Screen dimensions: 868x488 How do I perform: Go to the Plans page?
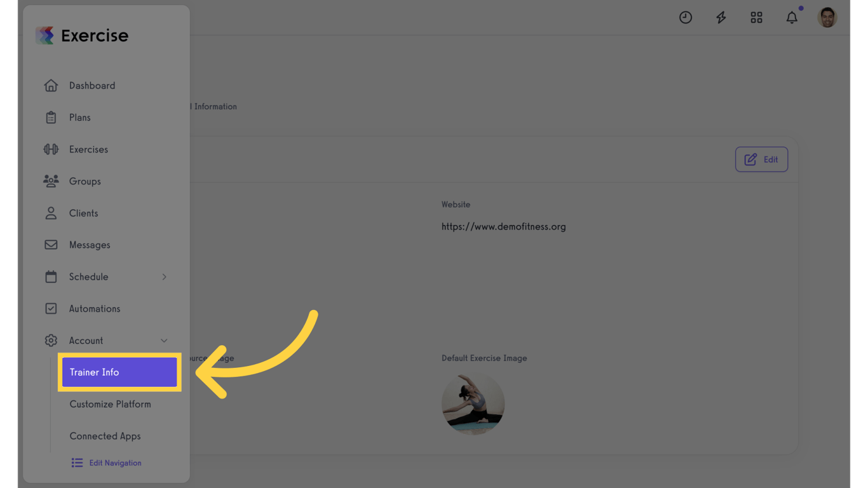[79, 118]
